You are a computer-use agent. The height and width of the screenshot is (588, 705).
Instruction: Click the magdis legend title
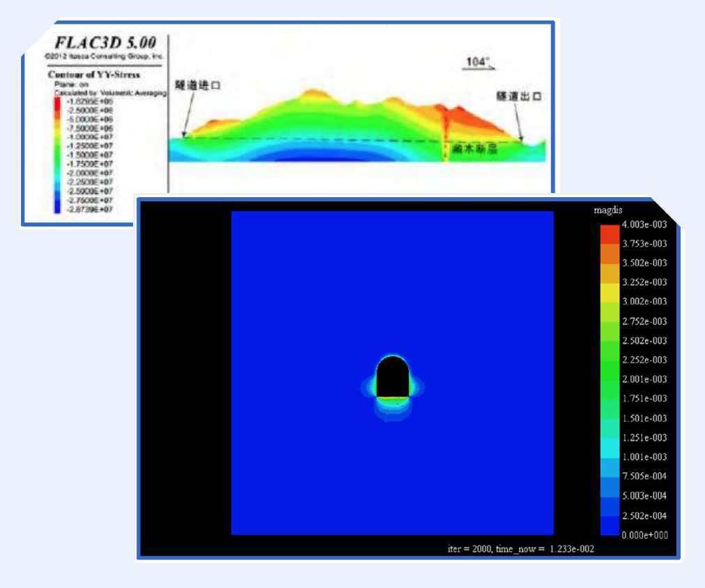[606, 210]
